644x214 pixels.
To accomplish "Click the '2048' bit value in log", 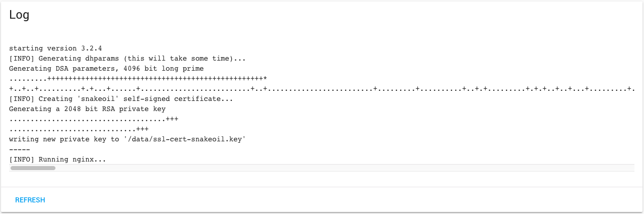I will pyautogui.click(x=73, y=109).
